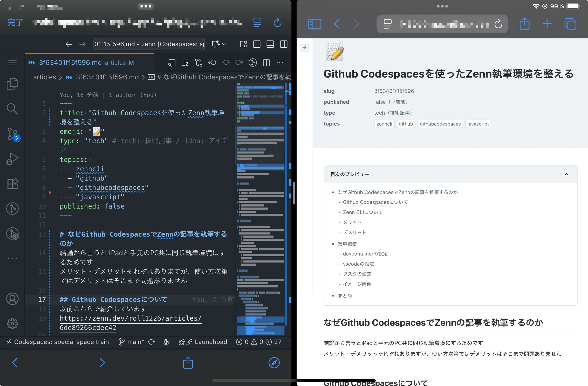Open a new Safari tab with the plus icon
The image size is (588, 386).
pyautogui.click(x=546, y=24)
